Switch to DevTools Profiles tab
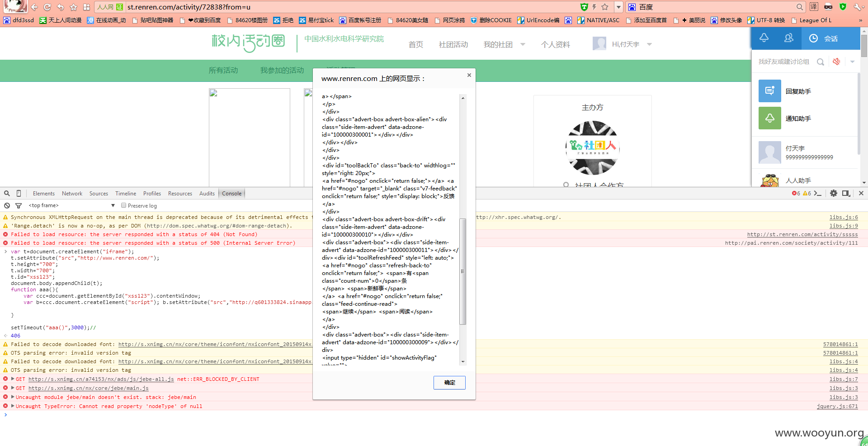Image resolution: width=868 pixels, height=446 pixels. coord(152,193)
